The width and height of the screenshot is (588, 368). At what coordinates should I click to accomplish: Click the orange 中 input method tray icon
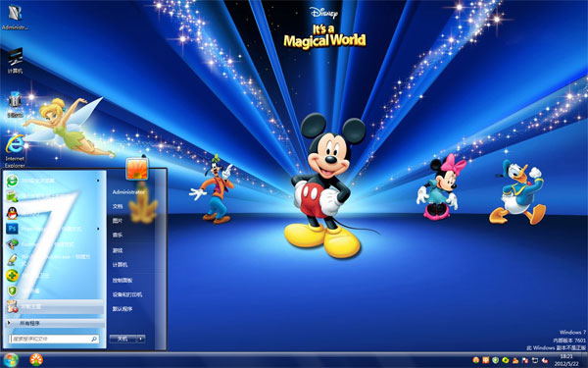coord(486,360)
